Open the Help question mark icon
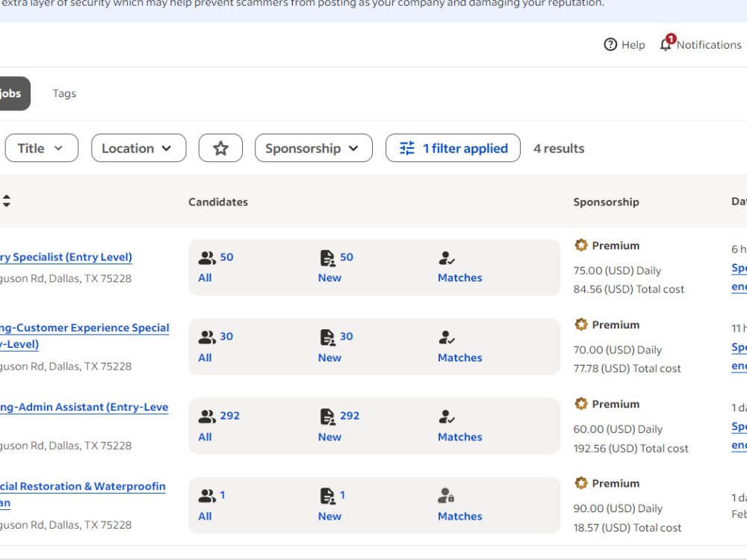747x560 pixels. pos(610,44)
